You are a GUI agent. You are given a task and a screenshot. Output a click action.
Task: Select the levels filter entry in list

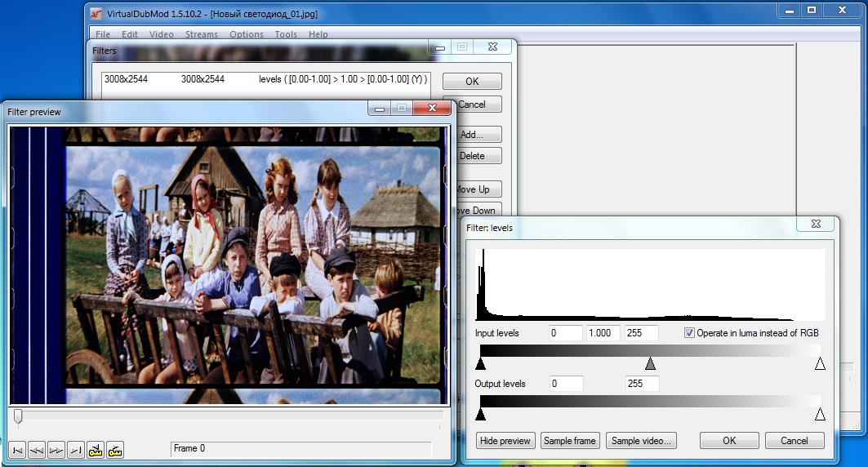265,79
